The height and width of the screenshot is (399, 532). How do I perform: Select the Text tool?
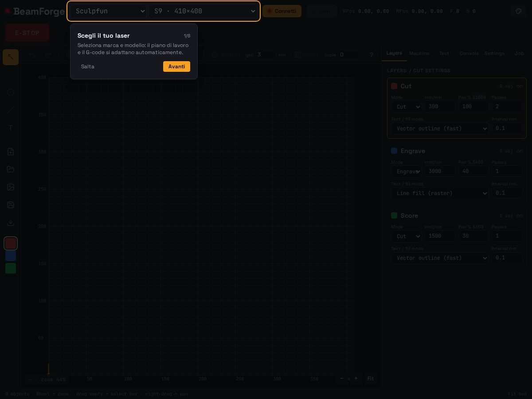click(11, 128)
